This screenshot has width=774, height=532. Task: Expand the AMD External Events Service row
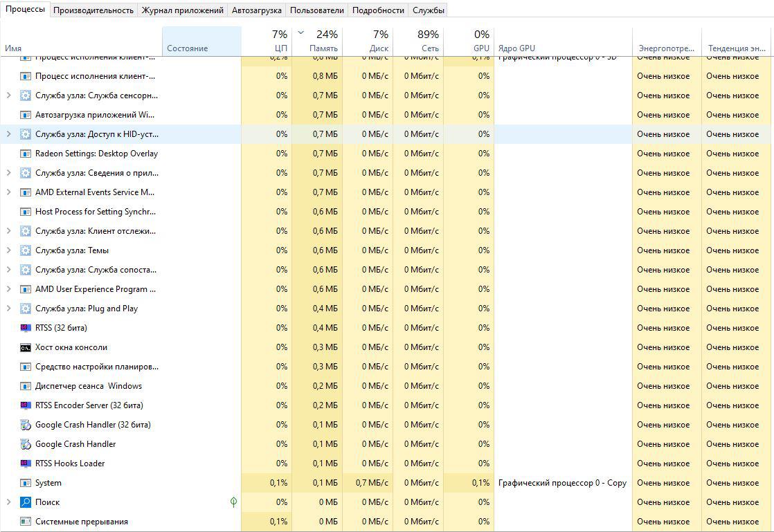(8, 192)
